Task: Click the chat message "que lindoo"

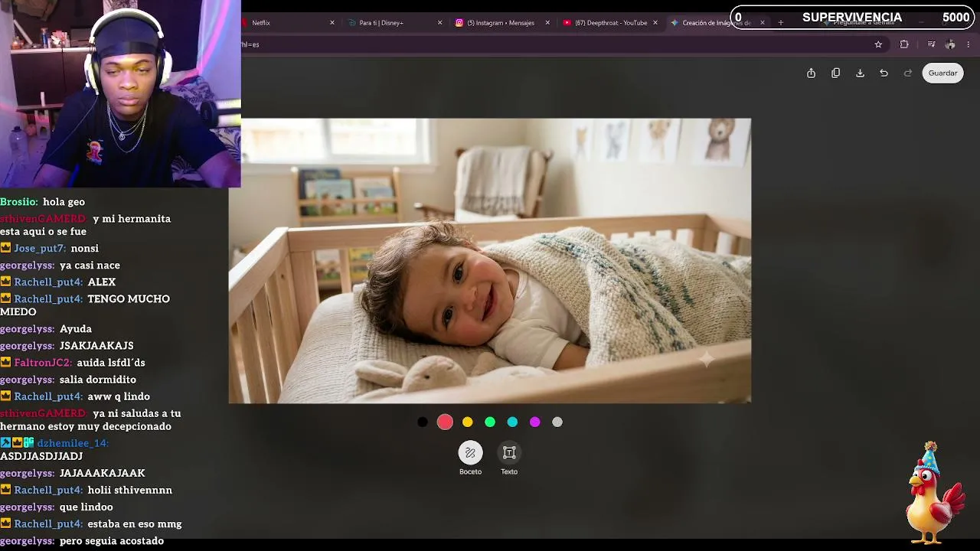Action: click(87, 507)
